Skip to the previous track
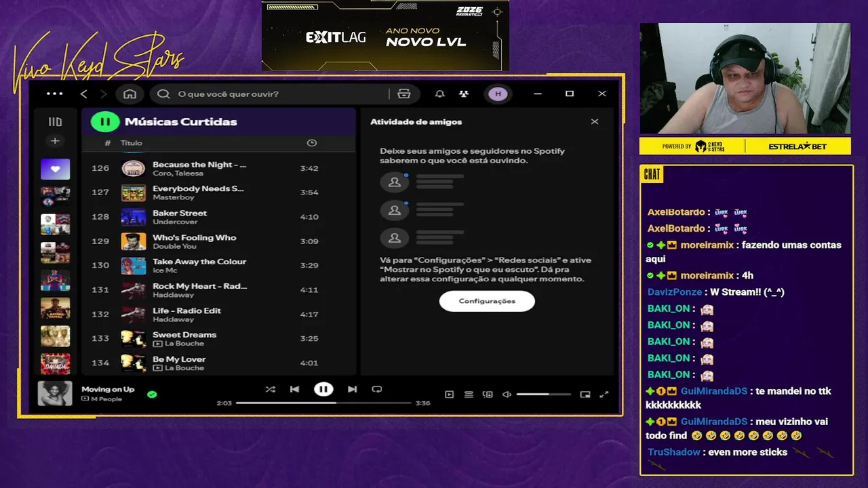Screen dimensions: 868x488 [294, 389]
